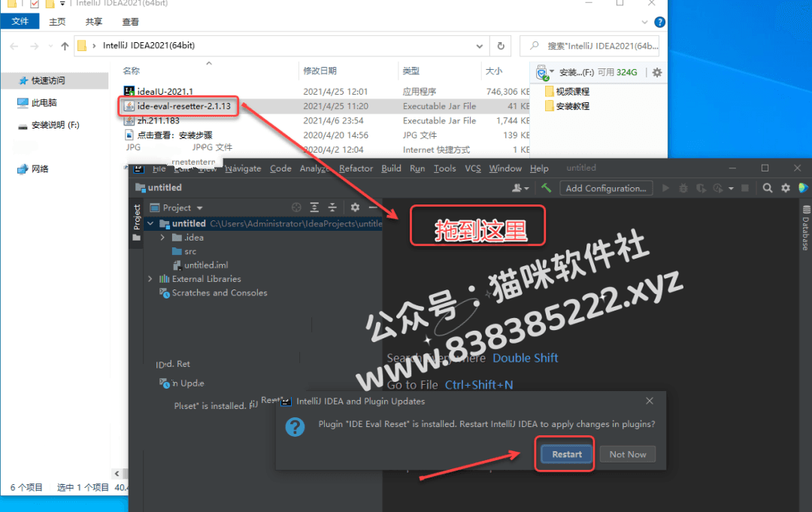
Task: Open the Refactor menu
Action: (x=356, y=168)
